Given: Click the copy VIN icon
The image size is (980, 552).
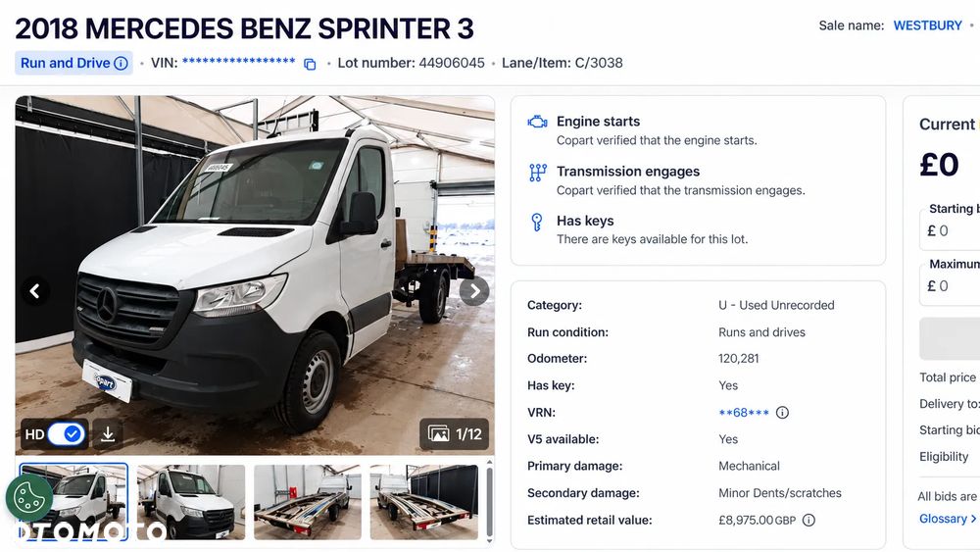Looking at the screenshot, I should [x=310, y=64].
